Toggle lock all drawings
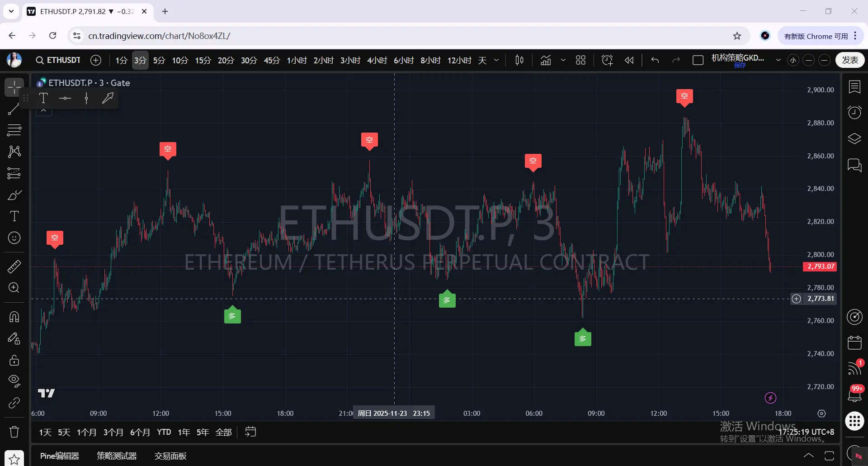Viewport: 868px width, 466px height. (14, 360)
